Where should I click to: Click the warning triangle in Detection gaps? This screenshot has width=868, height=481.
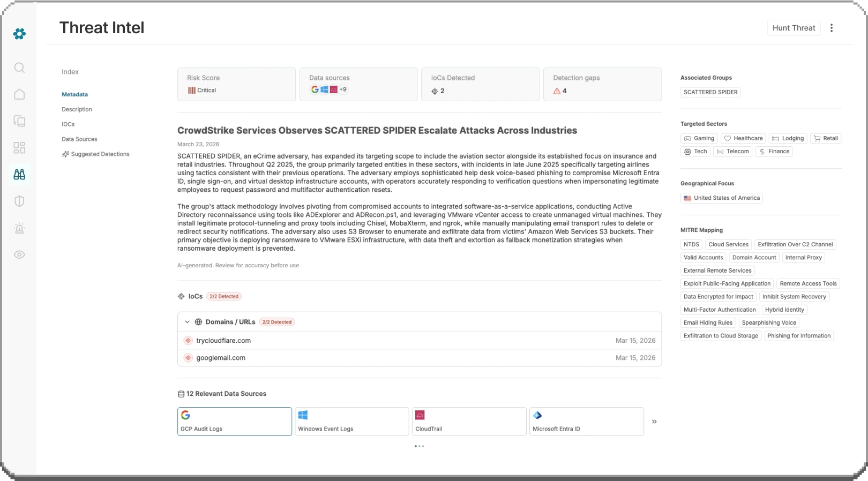[557, 91]
